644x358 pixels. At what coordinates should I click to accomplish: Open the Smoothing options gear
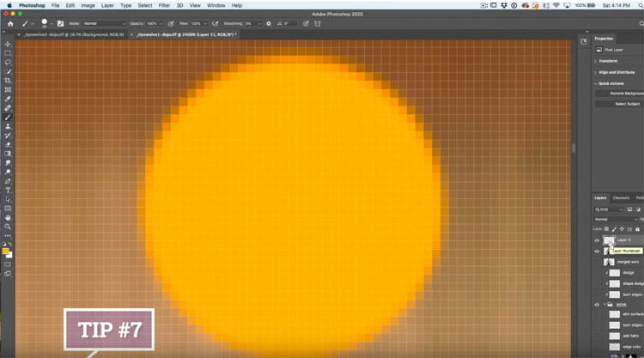269,24
